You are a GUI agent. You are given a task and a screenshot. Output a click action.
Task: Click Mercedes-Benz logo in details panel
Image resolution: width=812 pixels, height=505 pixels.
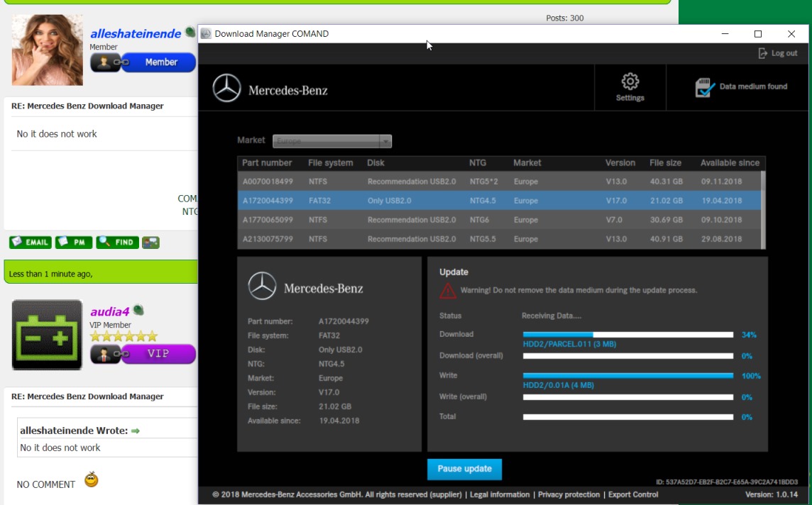(x=262, y=286)
